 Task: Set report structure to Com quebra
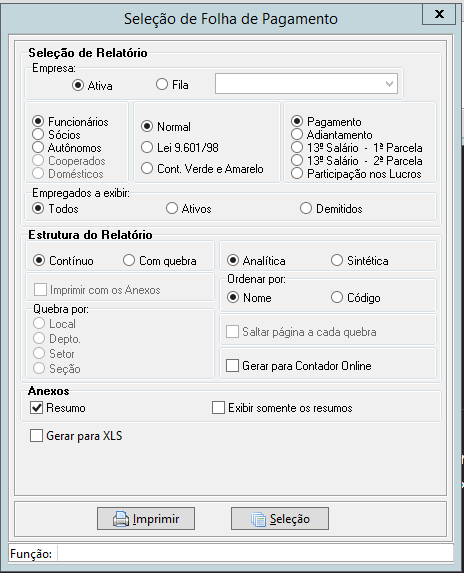tap(129, 260)
